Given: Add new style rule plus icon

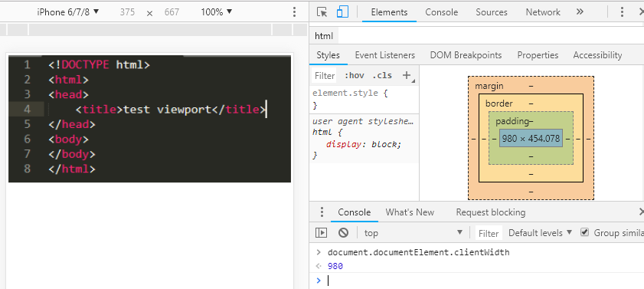Looking at the screenshot, I should coord(407,75).
